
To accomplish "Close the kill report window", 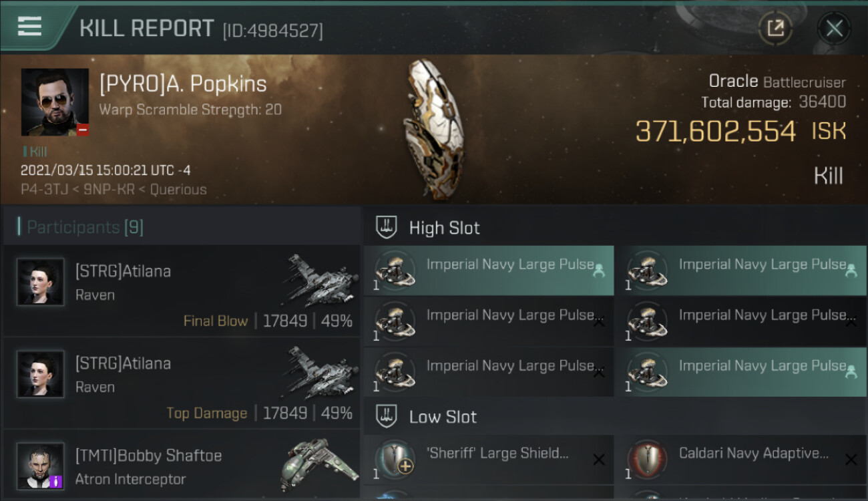I will pyautogui.click(x=834, y=28).
